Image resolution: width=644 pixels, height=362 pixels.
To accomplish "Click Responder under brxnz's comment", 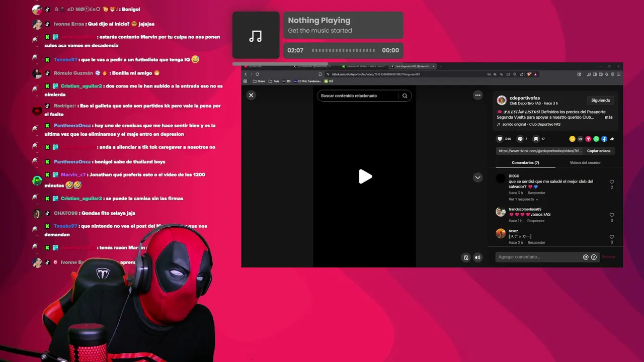I will [x=536, y=242].
